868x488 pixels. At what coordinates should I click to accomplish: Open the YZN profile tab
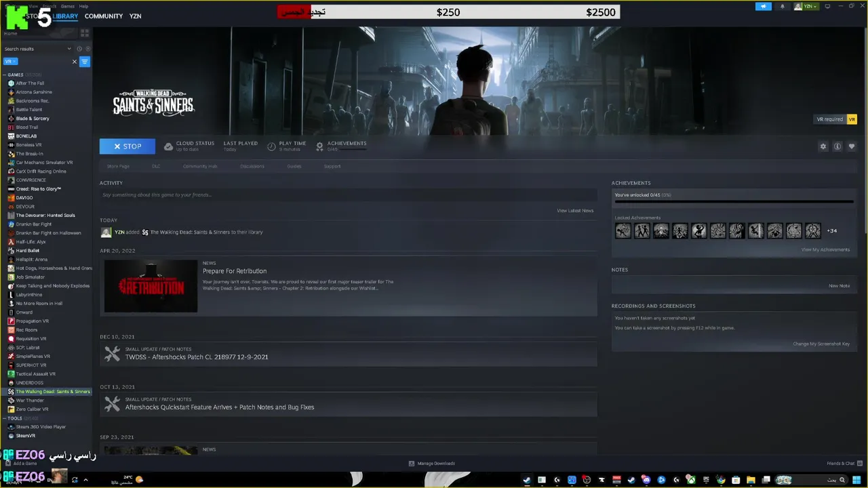tap(136, 16)
